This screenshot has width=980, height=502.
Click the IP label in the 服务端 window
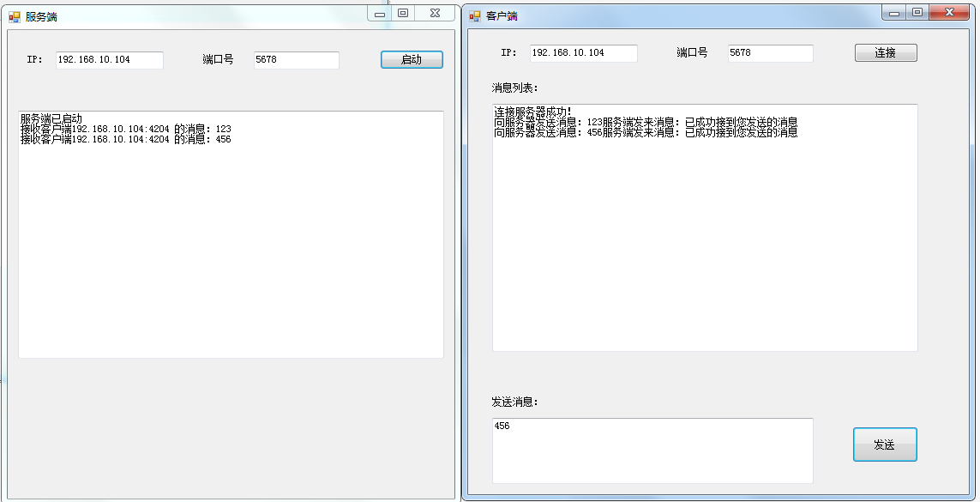[34, 60]
